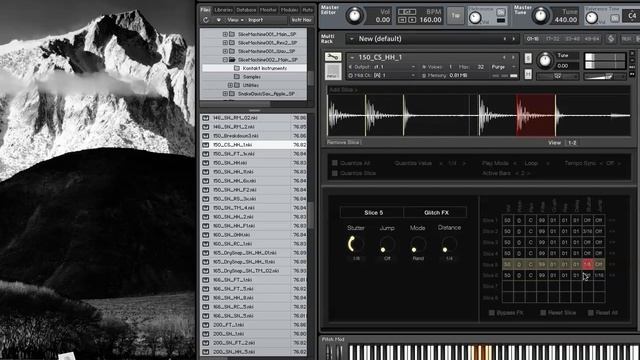Enable the Quantize All checkbox
The height and width of the screenshot is (360, 640).
[335, 163]
